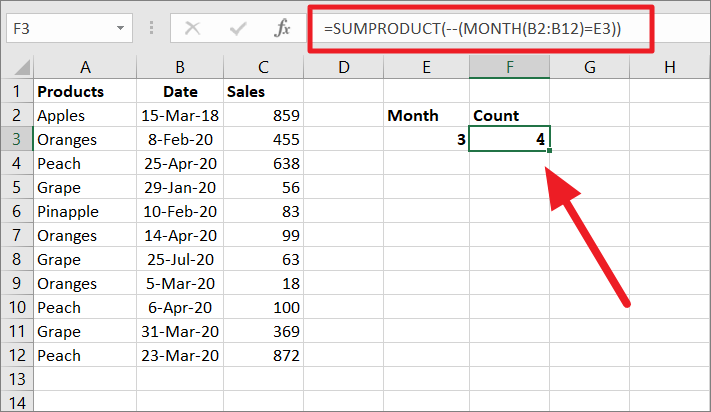The image size is (711, 412).
Task: Click the fill handle of cell F3
Action: pos(549,150)
